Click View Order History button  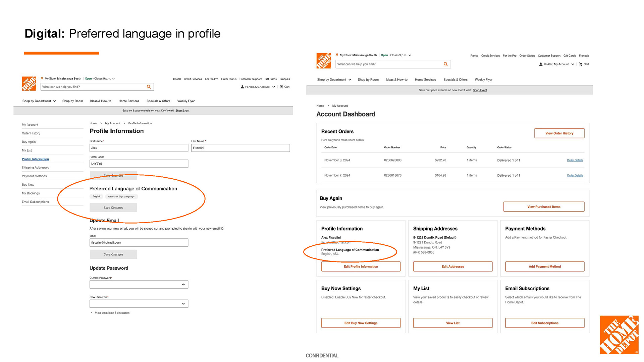(559, 133)
